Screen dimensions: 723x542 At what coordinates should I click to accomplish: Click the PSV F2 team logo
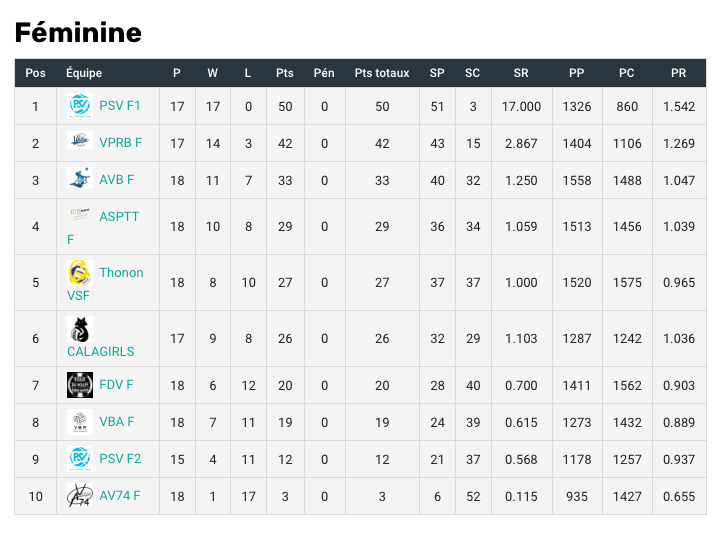pos(80,459)
